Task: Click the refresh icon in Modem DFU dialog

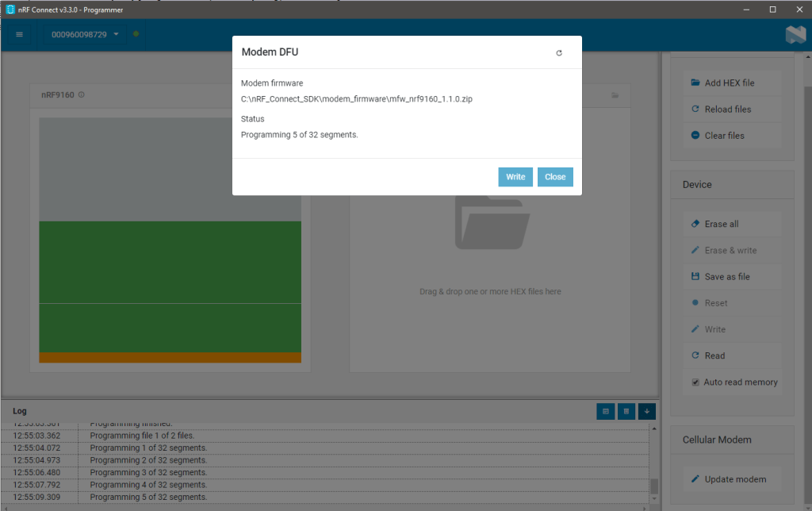Action: click(x=559, y=53)
